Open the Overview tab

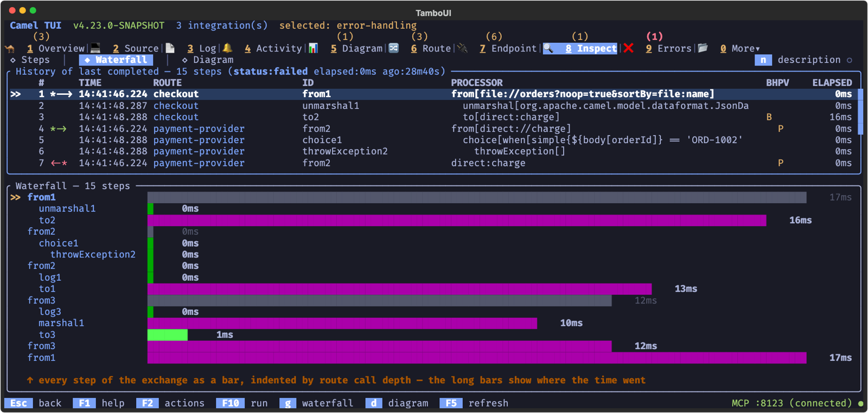pyautogui.click(x=56, y=49)
